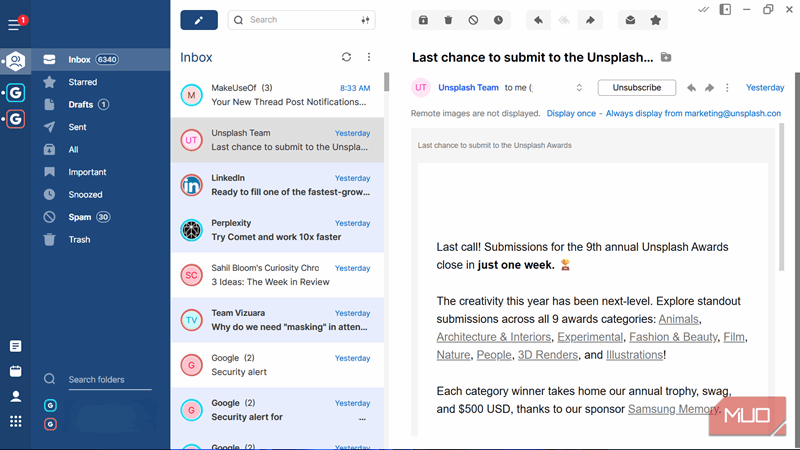800x450 pixels.
Task: Open the hamburger menu with notification badge
Action: click(14, 24)
